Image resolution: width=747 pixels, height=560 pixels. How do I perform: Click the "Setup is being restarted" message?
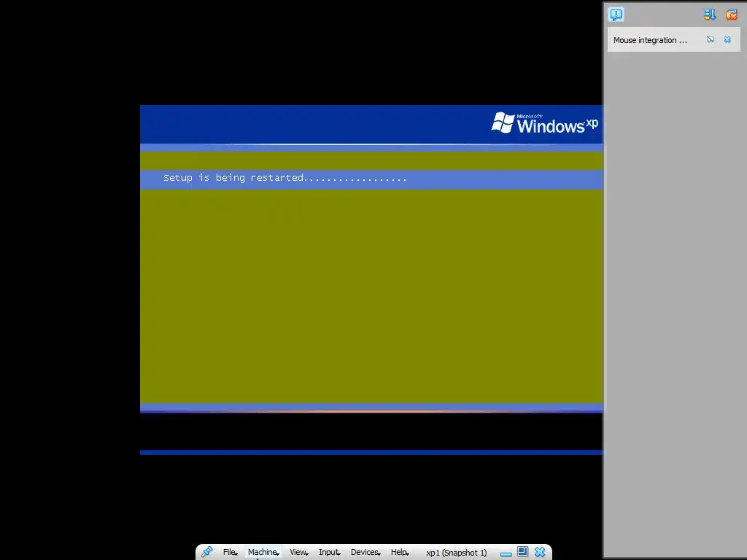tap(285, 178)
